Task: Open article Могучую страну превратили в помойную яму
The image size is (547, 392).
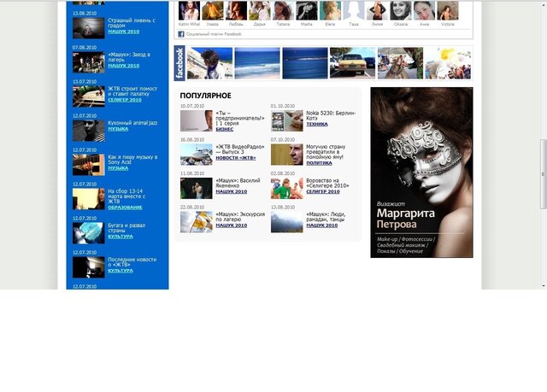Action: click(x=326, y=152)
